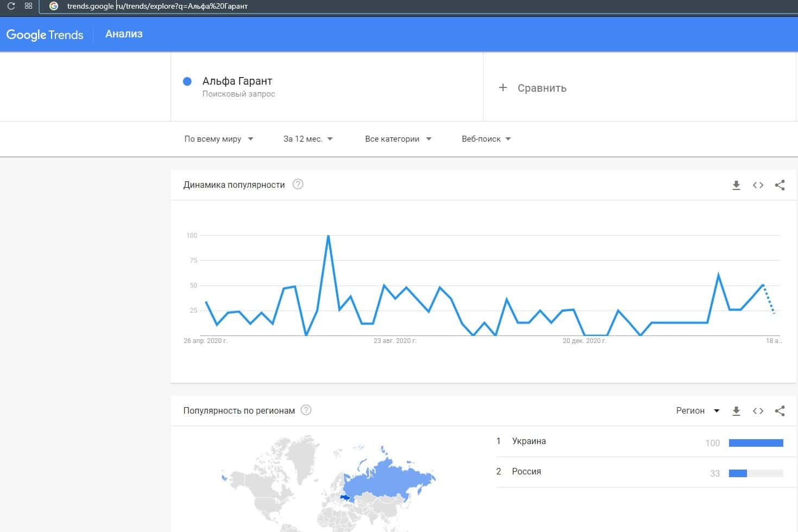Share the Популярность по регионам panel
The height and width of the screenshot is (532, 798).
tap(780, 411)
